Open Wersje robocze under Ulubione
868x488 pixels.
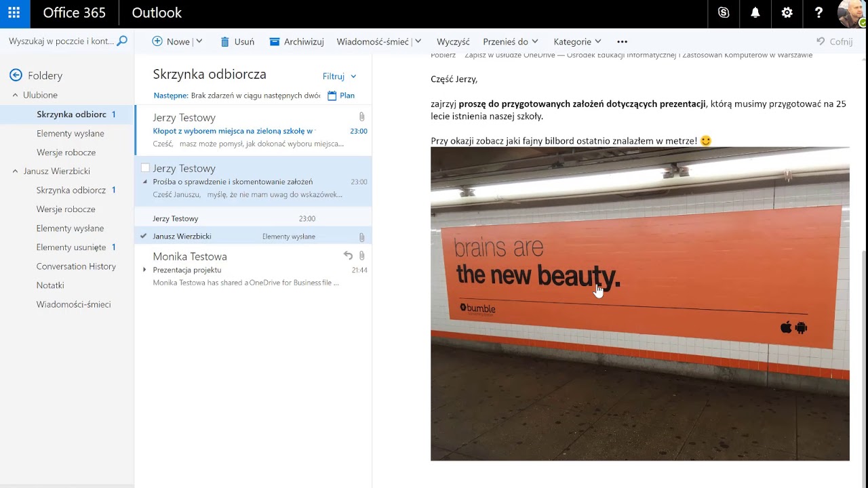[x=67, y=152]
